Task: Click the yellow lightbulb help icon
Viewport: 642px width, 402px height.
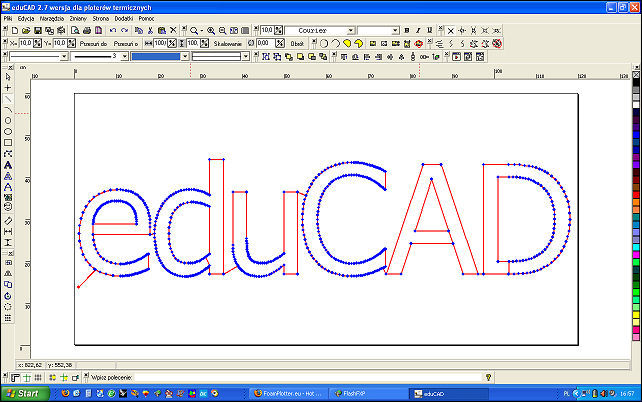Action: (488, 377)
